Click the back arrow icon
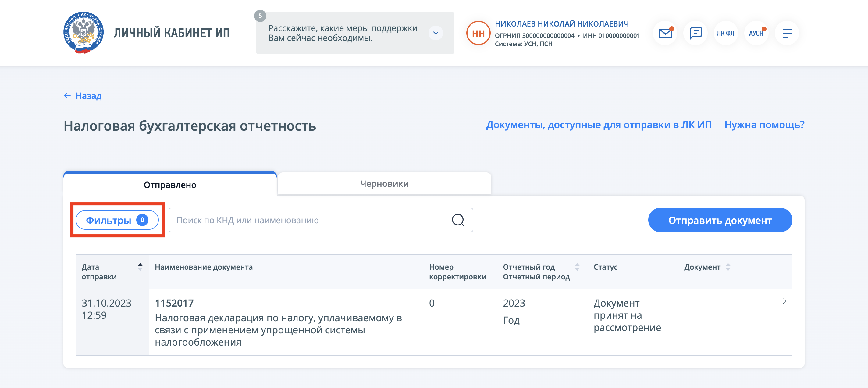The image size is (868, 388). coord(67,96)
